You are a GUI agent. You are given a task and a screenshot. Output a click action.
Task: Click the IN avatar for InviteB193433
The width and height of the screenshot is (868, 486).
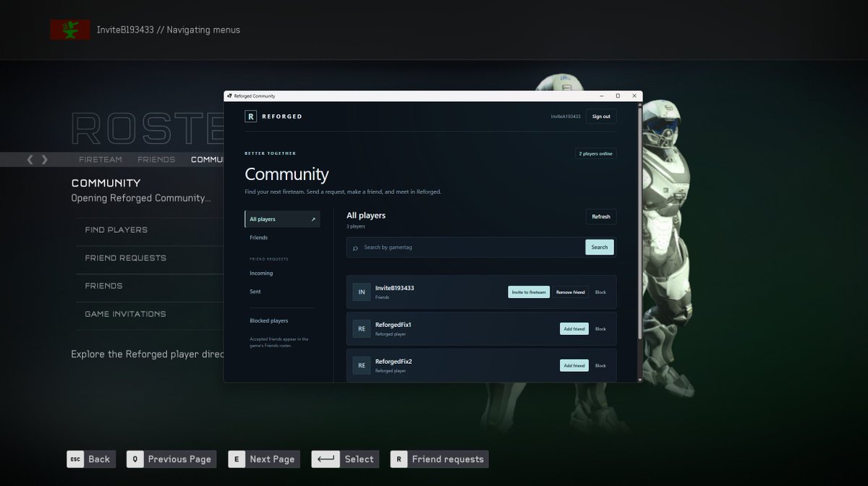(362, 292)
